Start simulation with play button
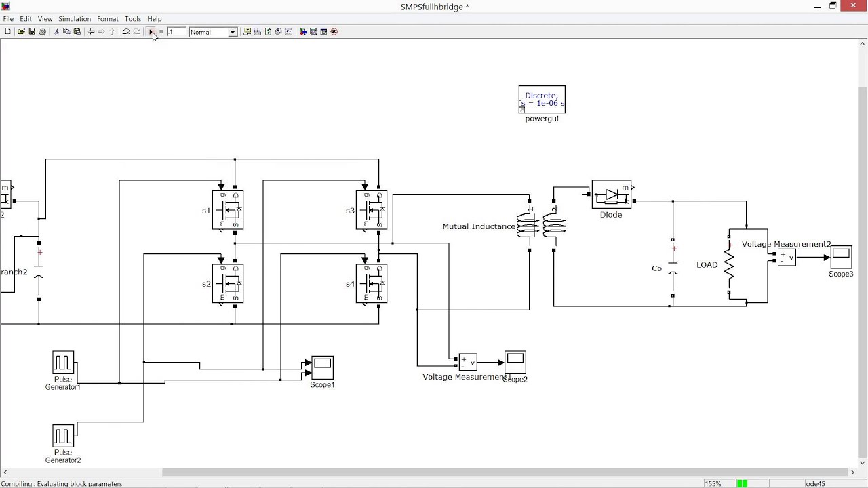Viewport: 868px width, 488px height. [x=151, y=32]
